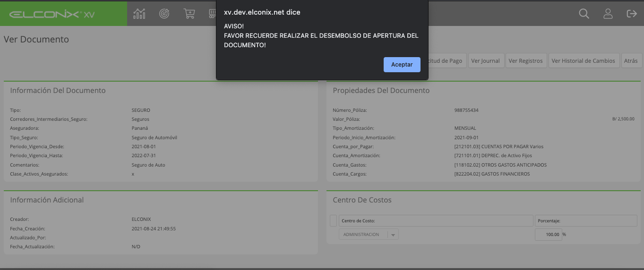
Task: Click the Panamá insurer value
Action: click(x=140, y=128)
